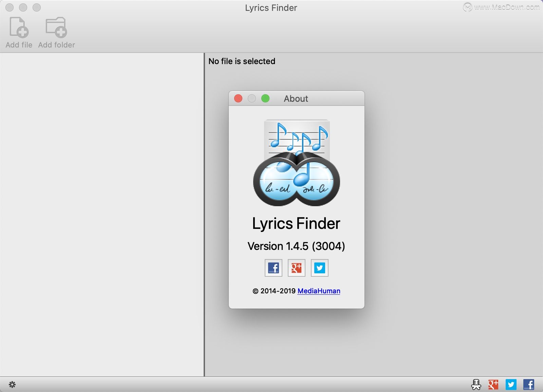Click the '© 2014-2019' copyright text

tap(274, 291)
